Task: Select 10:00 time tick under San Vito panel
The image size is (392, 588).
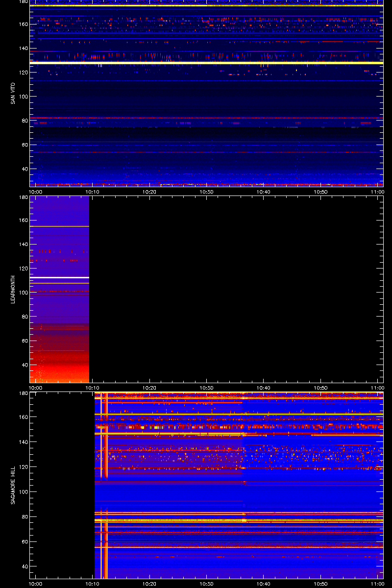Action: (36, 192)
